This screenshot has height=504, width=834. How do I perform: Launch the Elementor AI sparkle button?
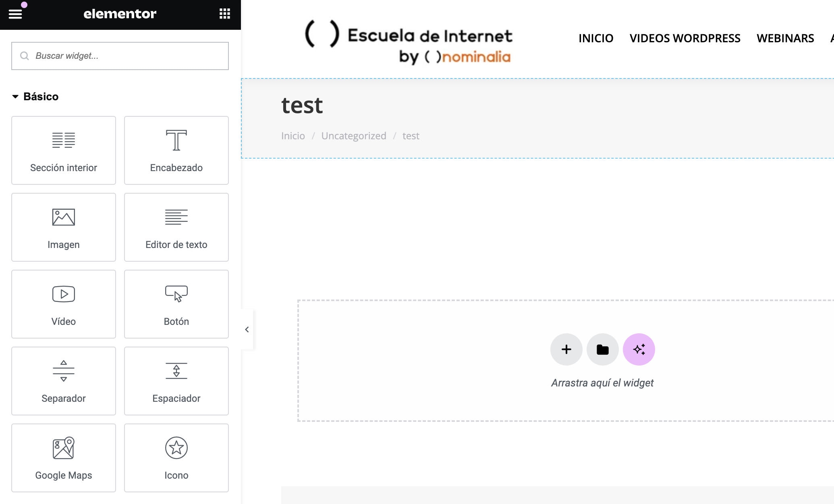(639, 349)
